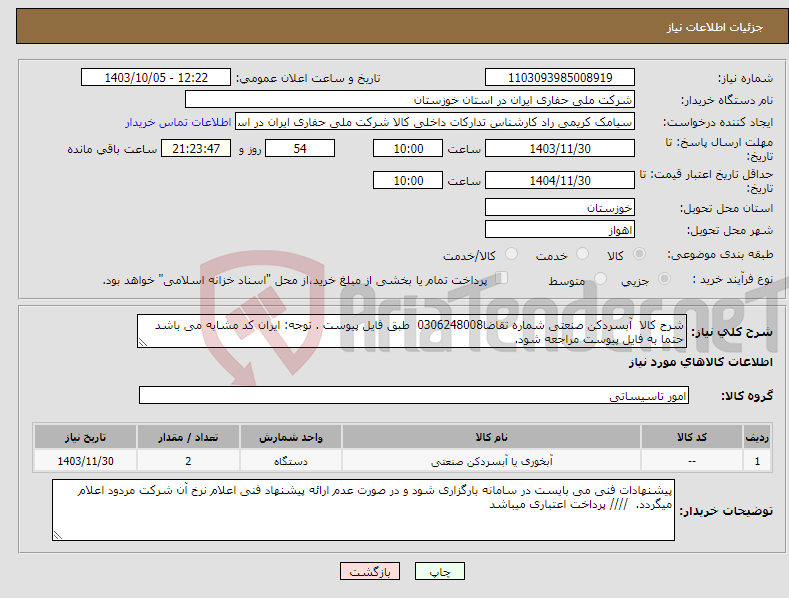Click the quantity cell showing 2

tap(188, 461)
